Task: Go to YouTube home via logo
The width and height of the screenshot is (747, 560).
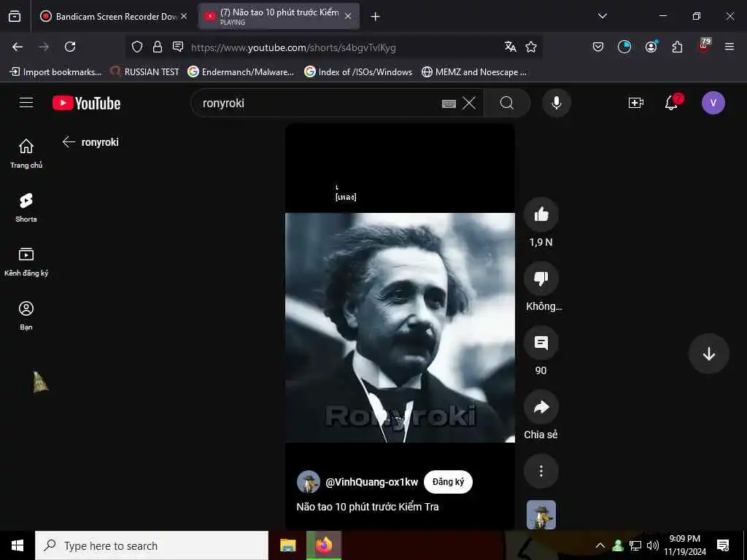Action: click(x=87, y=103)
